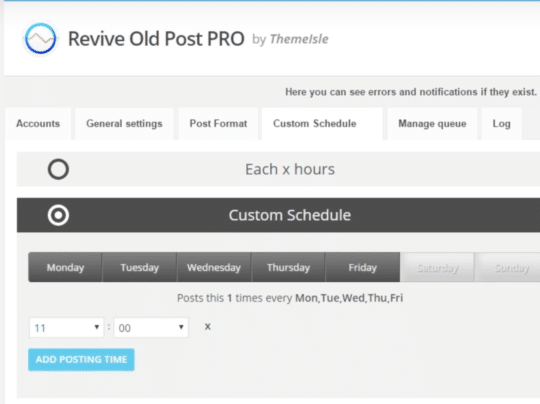Toggle Wednesday in the schedule

coord(214,267)
